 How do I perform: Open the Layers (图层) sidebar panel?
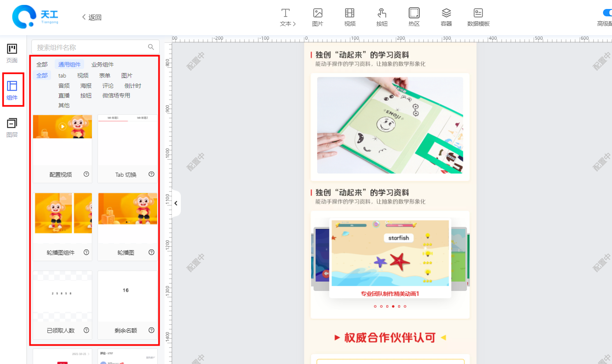pos(12,127)
